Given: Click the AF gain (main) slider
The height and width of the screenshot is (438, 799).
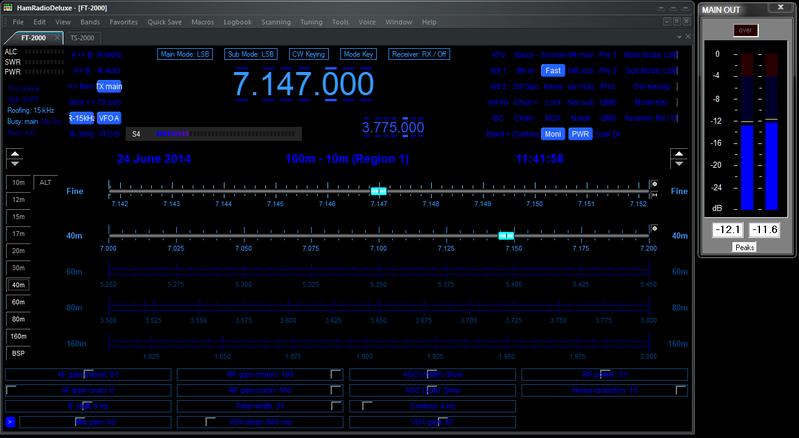Looking at the screenshot, I should coord(88,375).
